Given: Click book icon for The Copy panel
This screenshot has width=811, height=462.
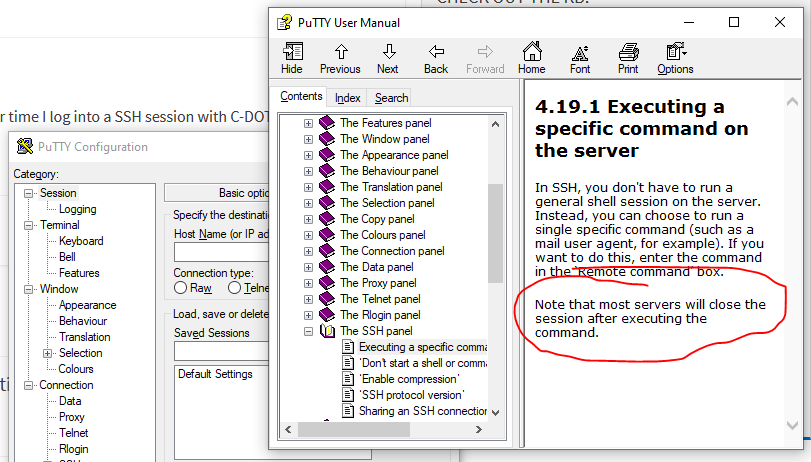Looking at the screenshot, I should 327,219.
